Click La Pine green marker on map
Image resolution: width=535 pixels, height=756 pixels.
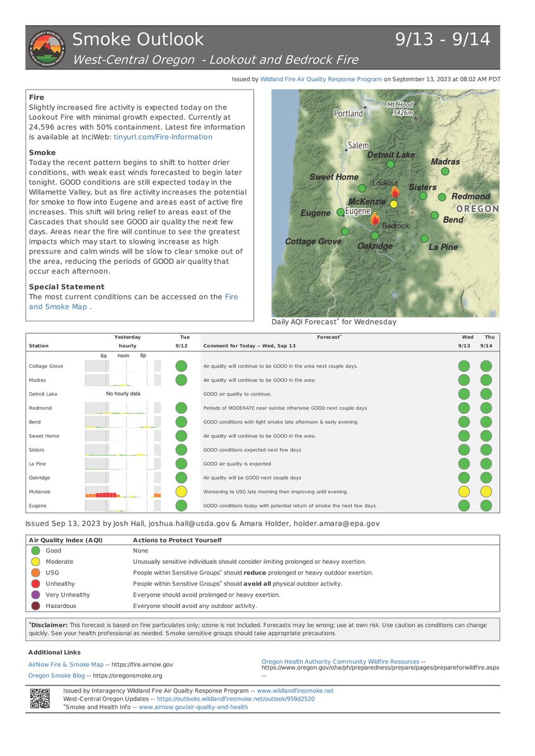425,238
